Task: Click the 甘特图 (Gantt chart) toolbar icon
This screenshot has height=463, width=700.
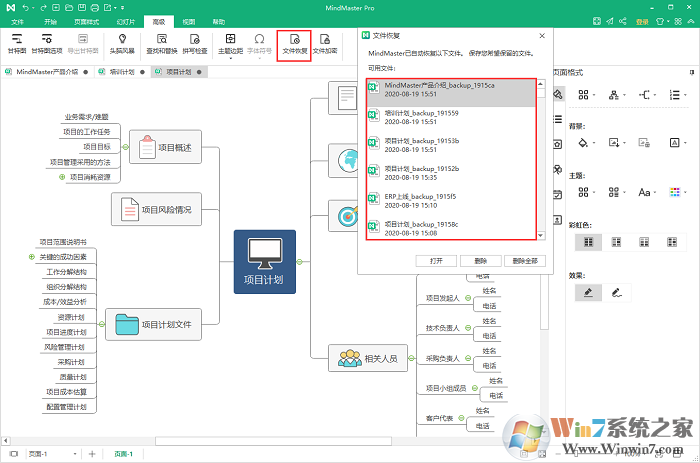Action: coord(17,41)
